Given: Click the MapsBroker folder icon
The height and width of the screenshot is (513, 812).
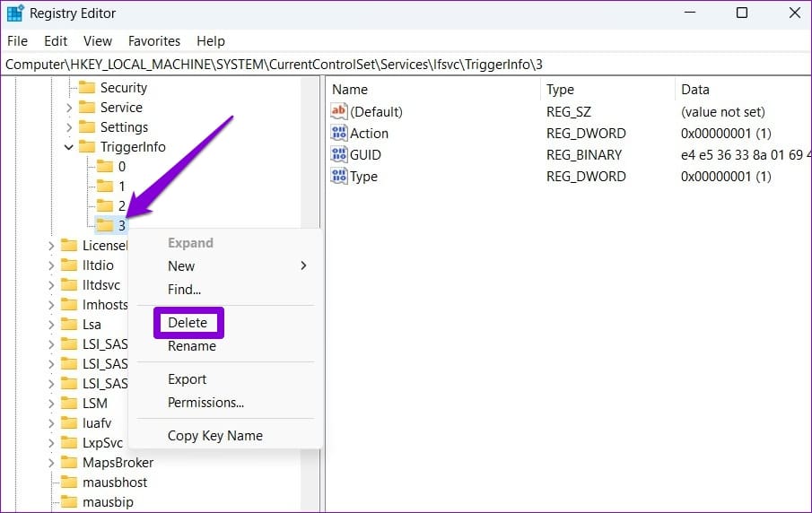Looking at the screenshot, I should click(69, 462).
